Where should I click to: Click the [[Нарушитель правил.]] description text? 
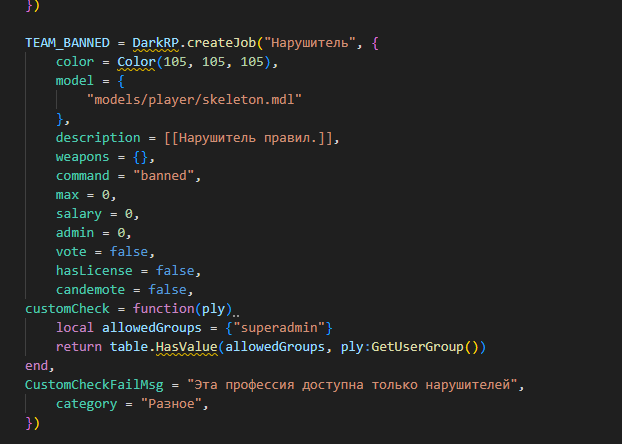(248, 138)
